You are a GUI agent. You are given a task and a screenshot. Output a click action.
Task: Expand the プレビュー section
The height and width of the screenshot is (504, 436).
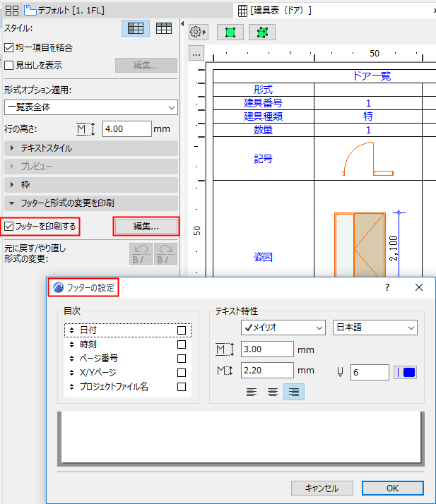click(x=91, y=167)
